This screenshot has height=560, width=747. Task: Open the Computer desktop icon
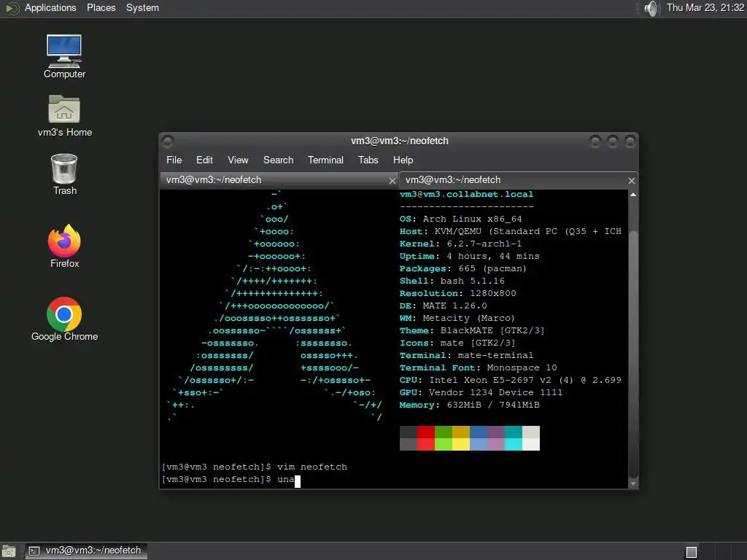pos(64,56)
